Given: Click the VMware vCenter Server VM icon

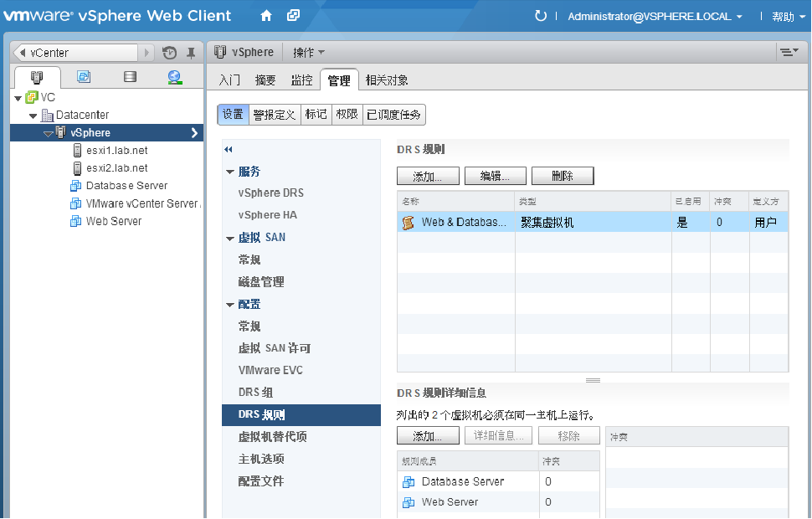Looking at the screenshot, I should tap(75, 203).
